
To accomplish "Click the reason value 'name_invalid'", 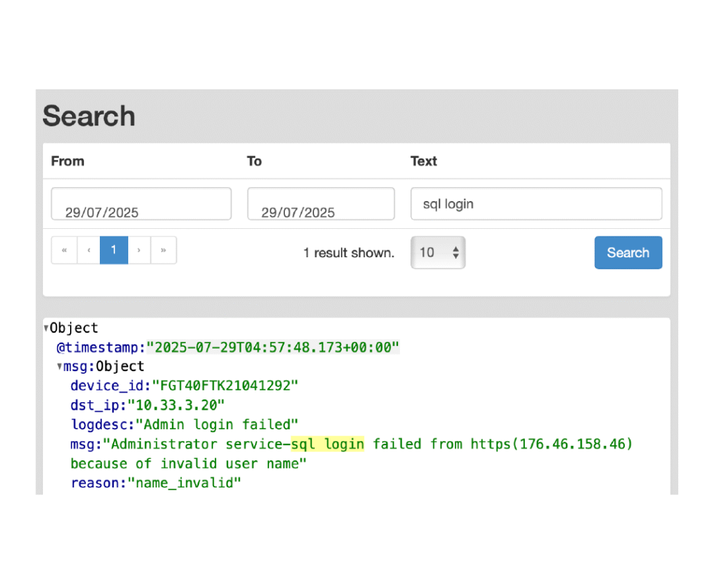I will tap(184, 483).
